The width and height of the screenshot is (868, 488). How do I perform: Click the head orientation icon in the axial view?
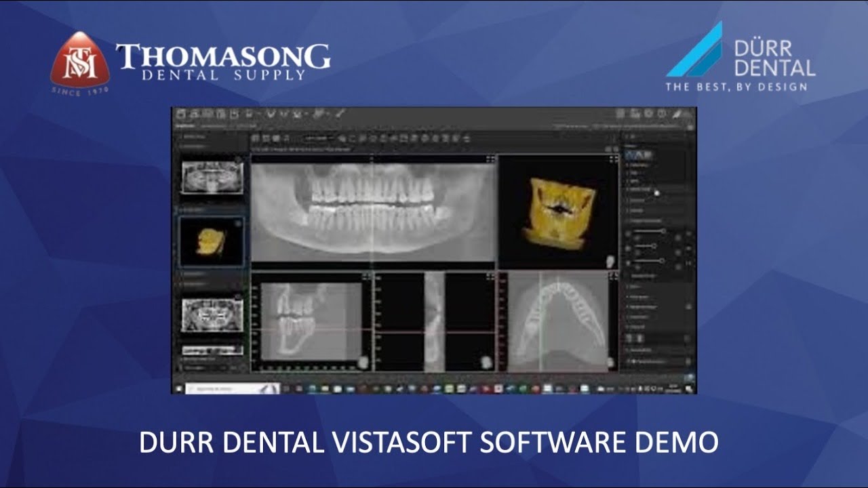pyautogui.click(x=610, y=363)
